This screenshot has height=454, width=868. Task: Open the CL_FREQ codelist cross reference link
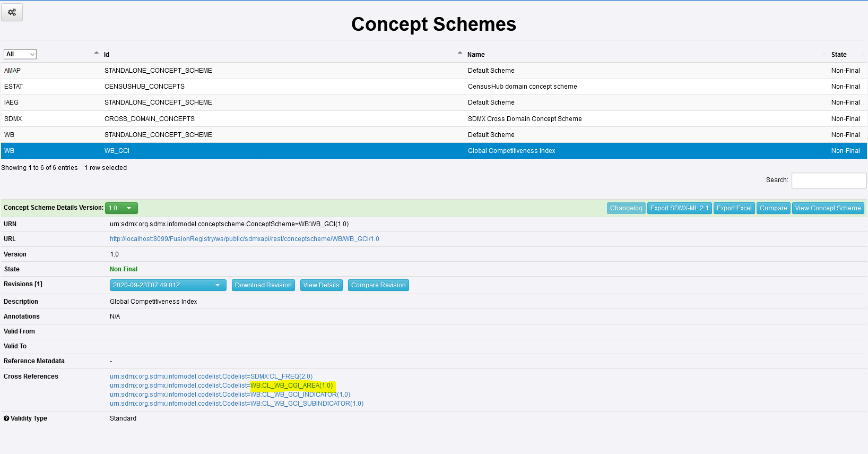(x=211, y=376)
